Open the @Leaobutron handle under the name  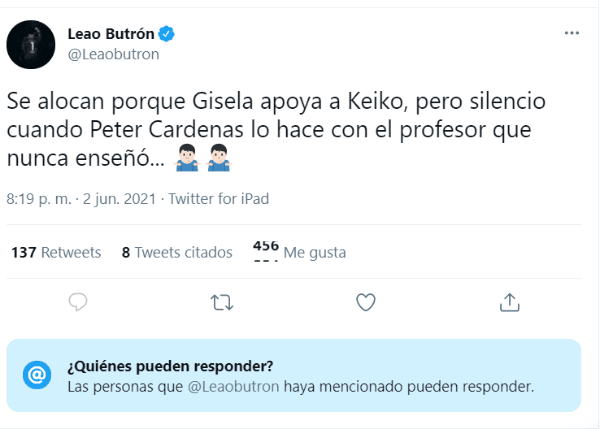tap(112, 54)
